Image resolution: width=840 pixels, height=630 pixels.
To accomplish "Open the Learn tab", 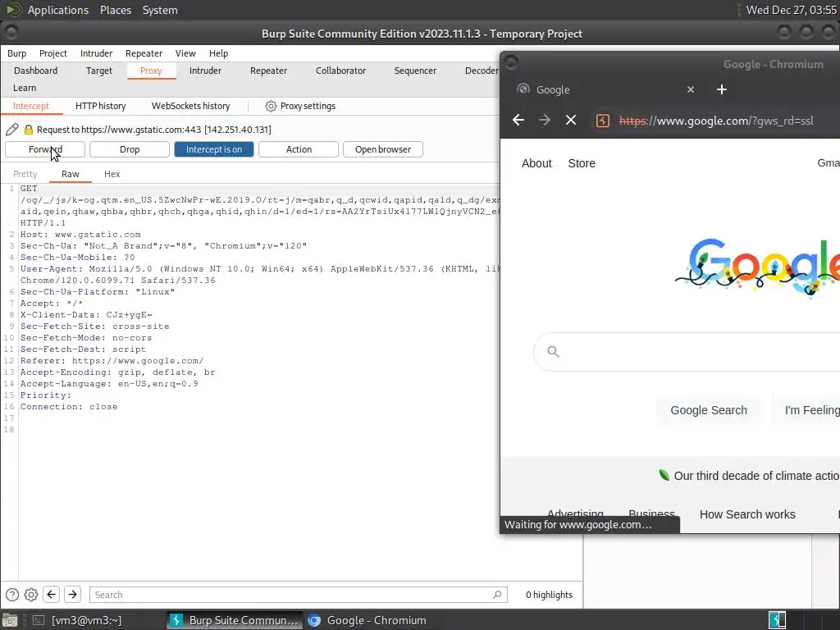I will [25, 87].
